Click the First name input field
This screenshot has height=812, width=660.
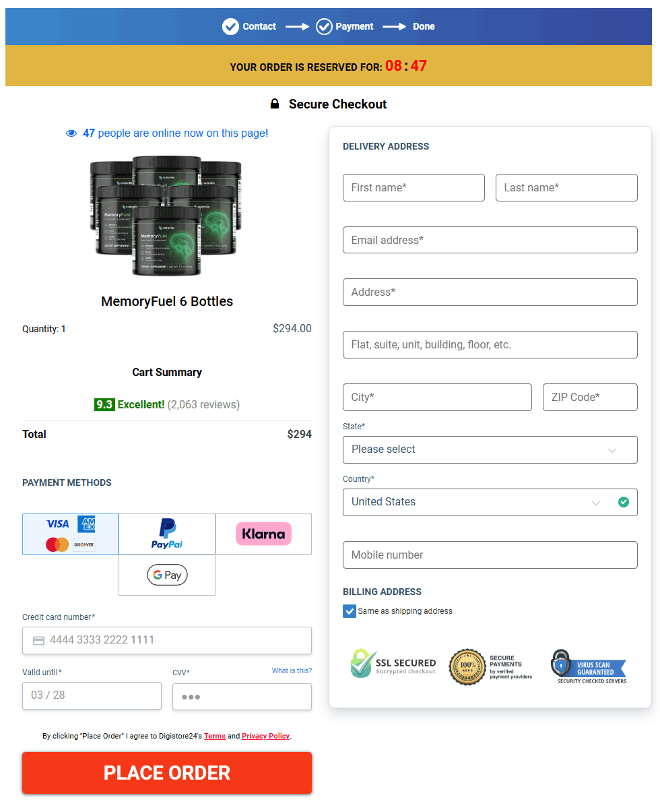(414, 187)
